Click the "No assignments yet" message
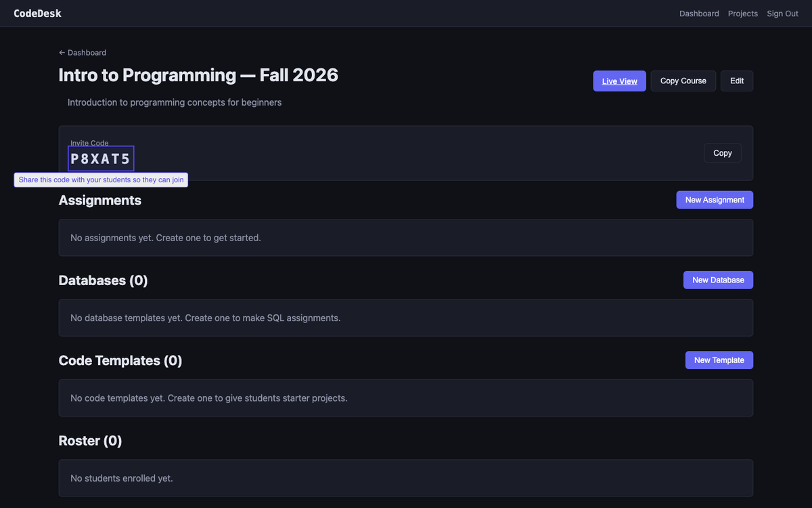The image size is (812, 508). point(166,238)
